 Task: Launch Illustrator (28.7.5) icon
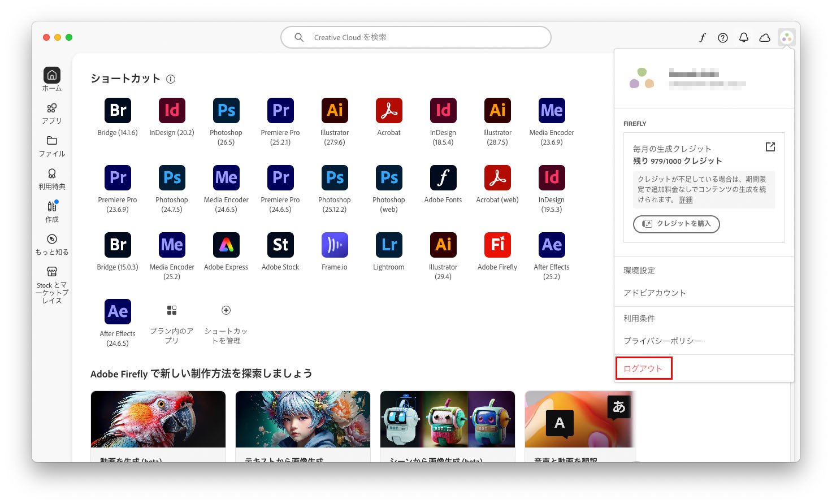point(497,110)
